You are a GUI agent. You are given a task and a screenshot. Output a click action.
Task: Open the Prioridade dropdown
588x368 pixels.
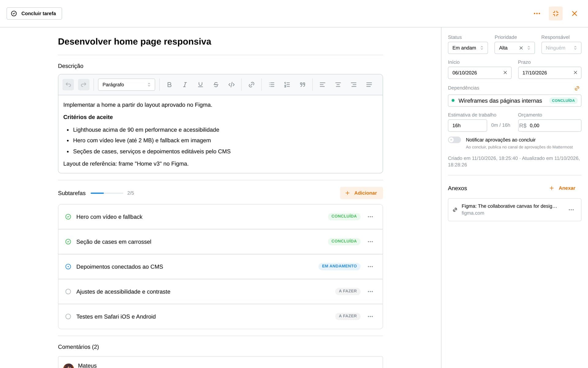click(x=514, y=48)
